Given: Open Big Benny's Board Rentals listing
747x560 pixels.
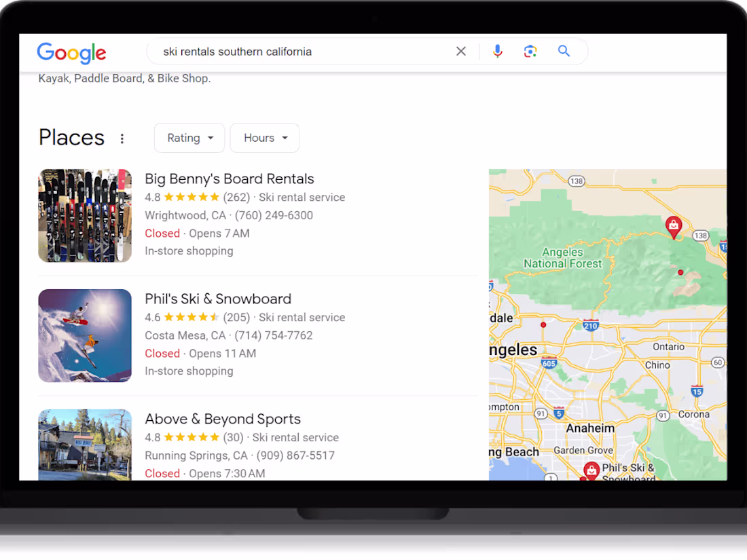Looking at the screenshot, I should [229, 179].
